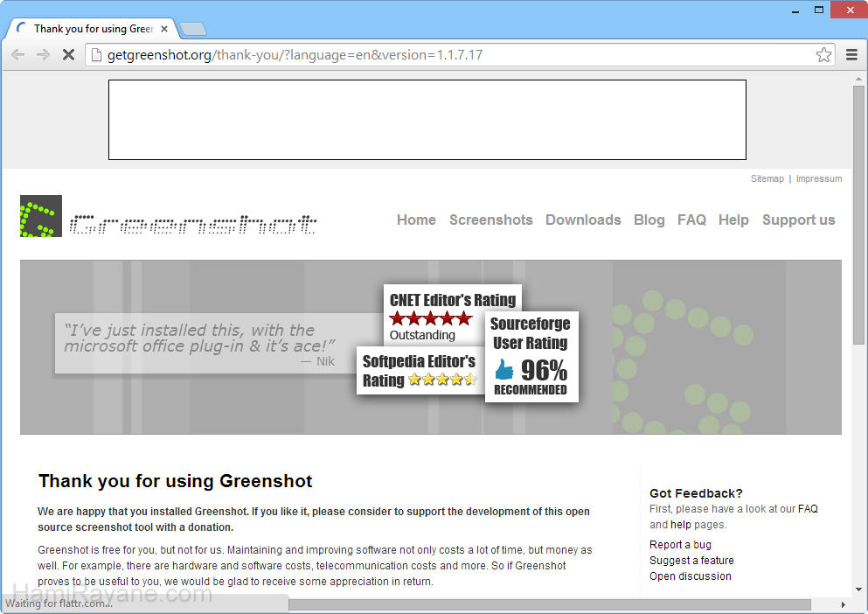The height and width of the screenshot is (614, 868).
Task: Open the Help navigation item
Action: tap(733, 220)
